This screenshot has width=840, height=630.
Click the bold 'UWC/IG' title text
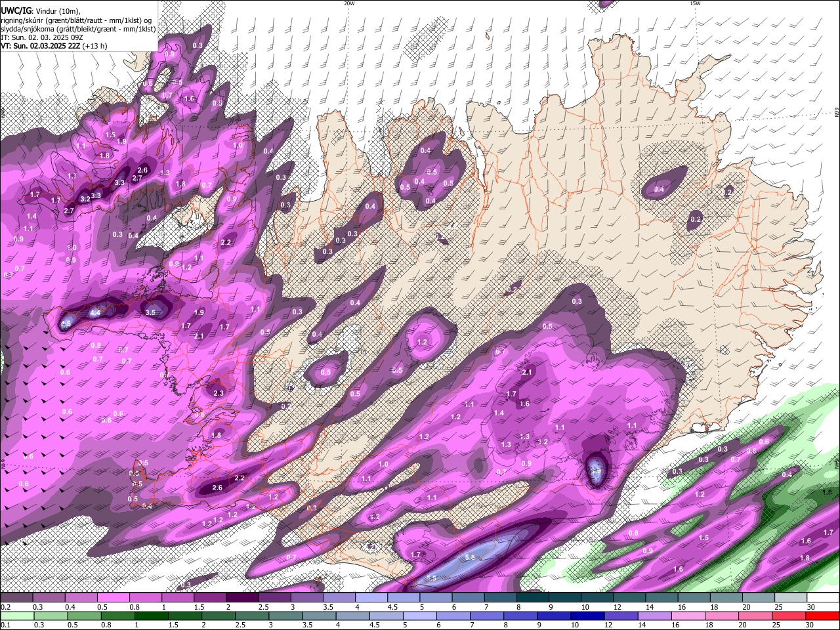(16, 10)
